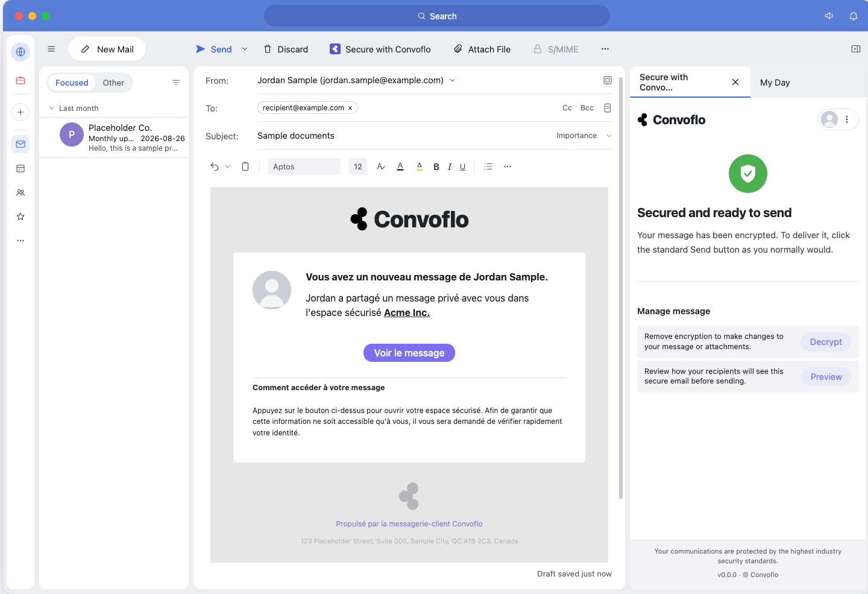The image size is (868, 594).
Task: Open more toolbar commands ellipsis
Action: [605, 49]
